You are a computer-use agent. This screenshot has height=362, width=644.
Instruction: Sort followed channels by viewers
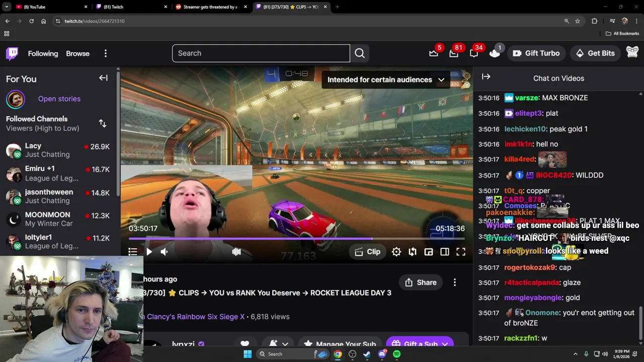click(103, 123)
